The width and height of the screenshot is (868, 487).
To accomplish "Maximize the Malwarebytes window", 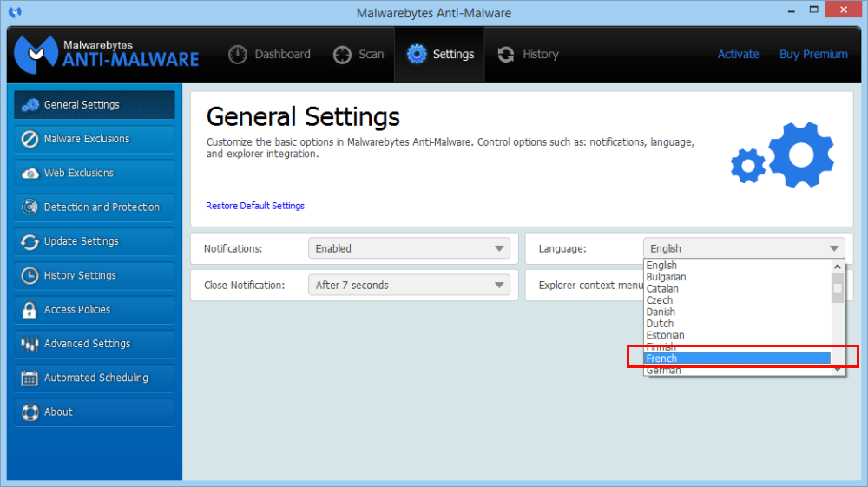I will pos(814,10).
